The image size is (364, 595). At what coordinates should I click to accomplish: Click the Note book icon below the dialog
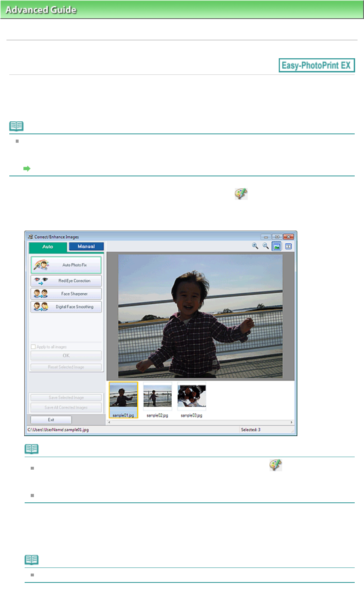click(x=32, y=449)
